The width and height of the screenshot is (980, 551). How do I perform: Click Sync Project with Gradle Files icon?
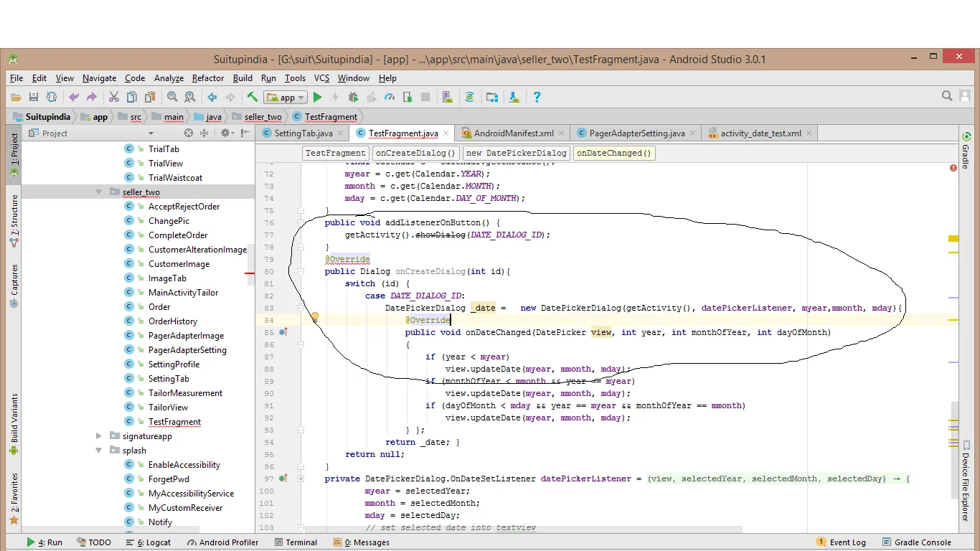[x=469, y=97]
